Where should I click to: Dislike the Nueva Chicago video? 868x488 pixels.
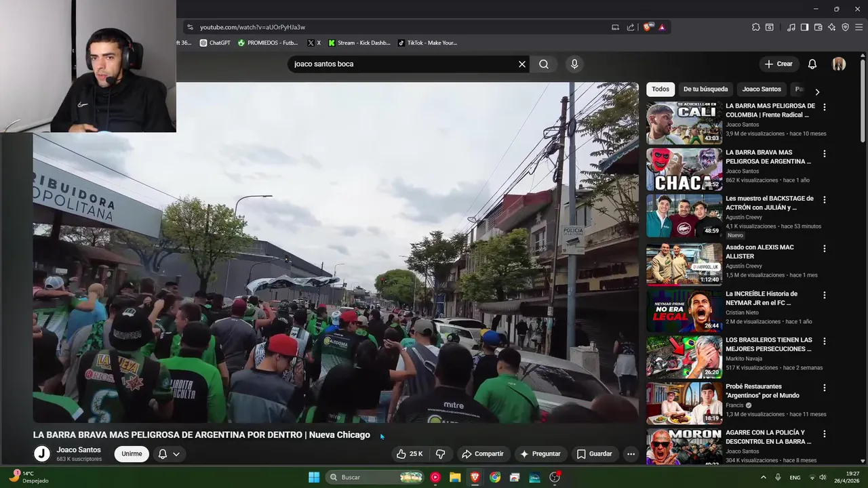[441, 454]
